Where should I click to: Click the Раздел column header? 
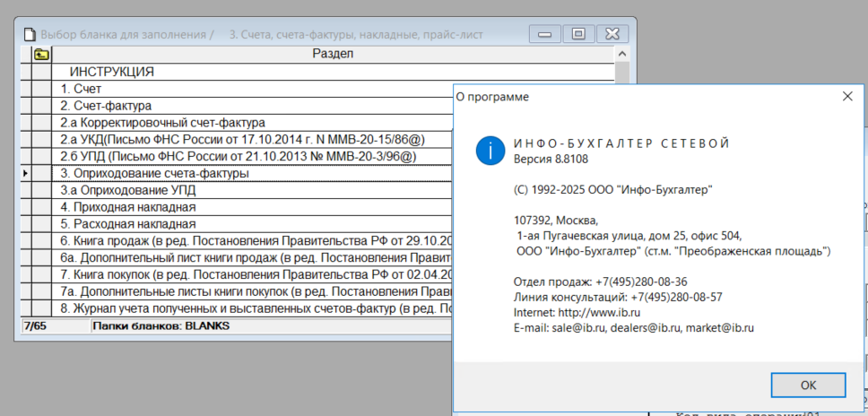[333, 54]
